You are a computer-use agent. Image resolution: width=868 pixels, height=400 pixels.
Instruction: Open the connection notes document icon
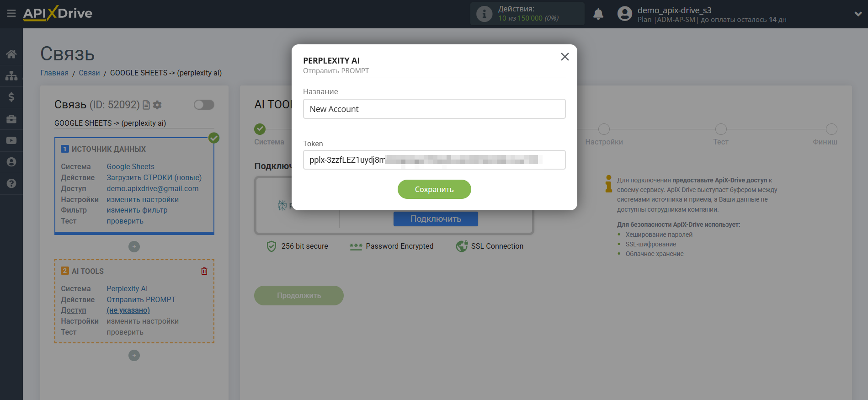146,105
